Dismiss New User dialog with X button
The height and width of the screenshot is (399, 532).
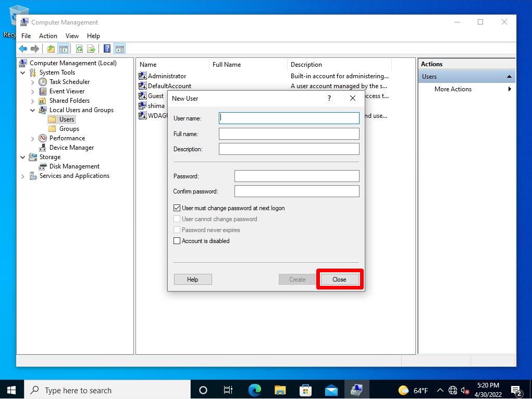(x=353, y=98)
